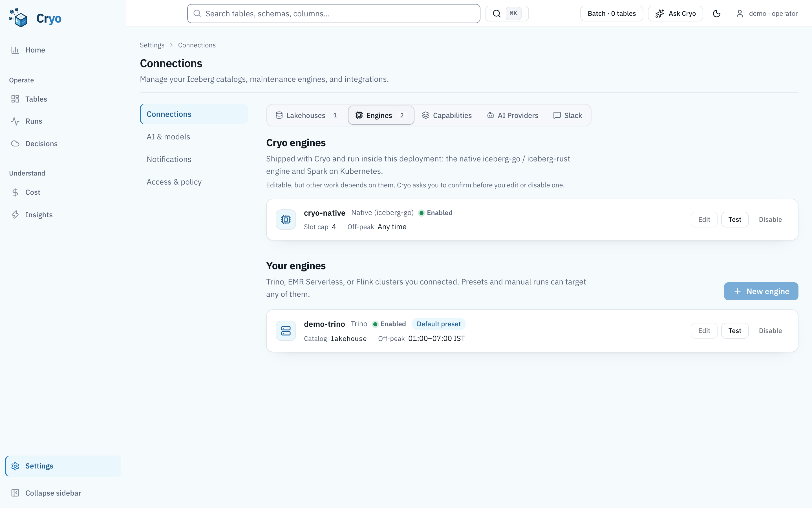Select AI & models settings section
Viewport: 812px width, 508px height.
tap(194, 137)
